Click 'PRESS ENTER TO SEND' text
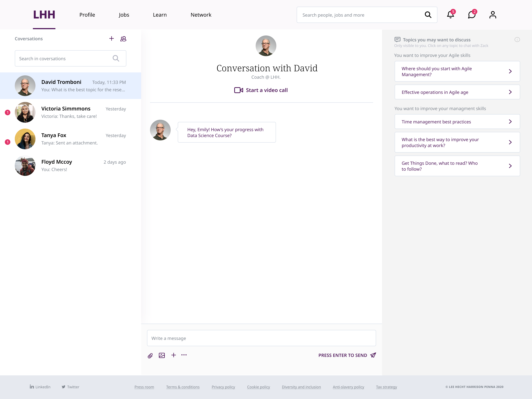This screenshot has width=532, height=399. pos(343,355)
